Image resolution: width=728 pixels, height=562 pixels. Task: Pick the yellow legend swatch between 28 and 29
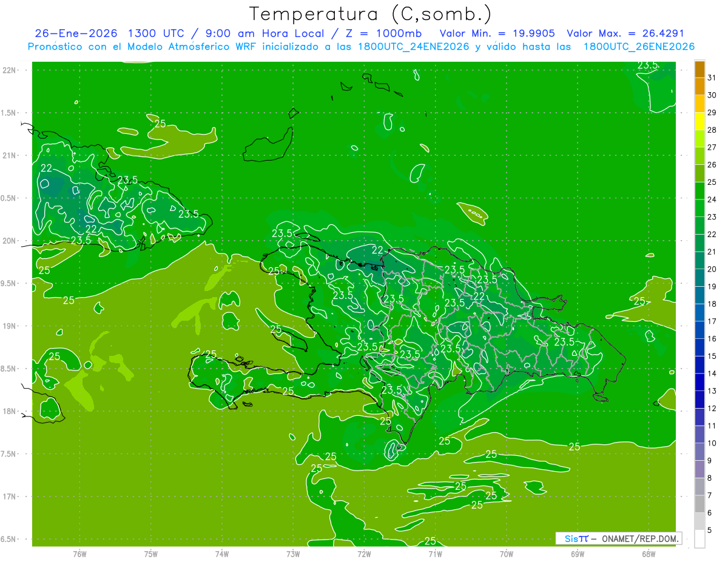click(699, 121)
